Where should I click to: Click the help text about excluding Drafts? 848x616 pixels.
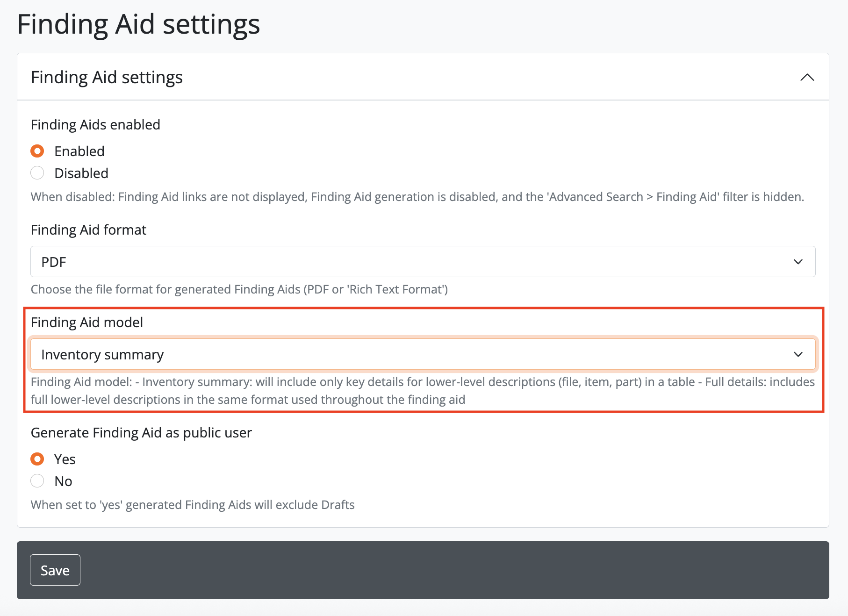[x=193, y=505]
